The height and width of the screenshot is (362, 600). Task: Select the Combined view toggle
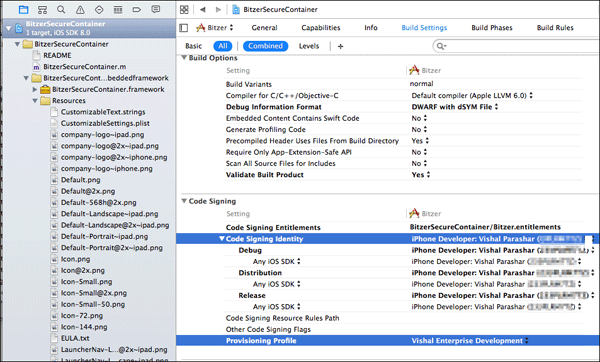tap(266, 46)
